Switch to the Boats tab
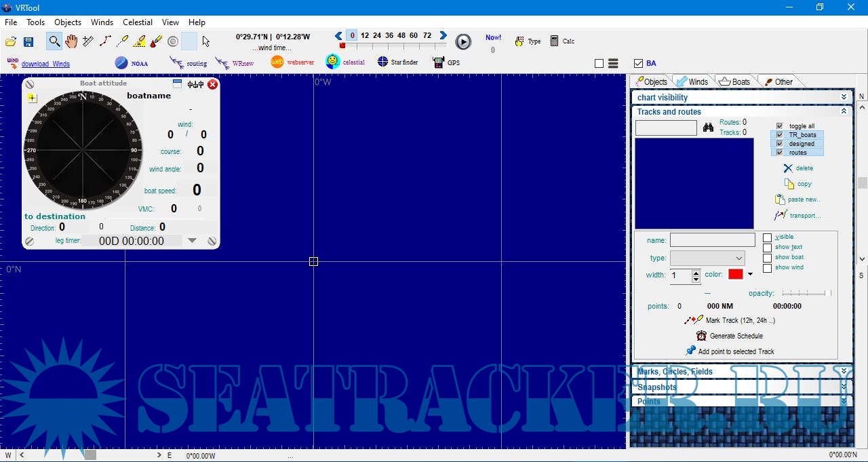868x462 pixels. coord(735,82)
